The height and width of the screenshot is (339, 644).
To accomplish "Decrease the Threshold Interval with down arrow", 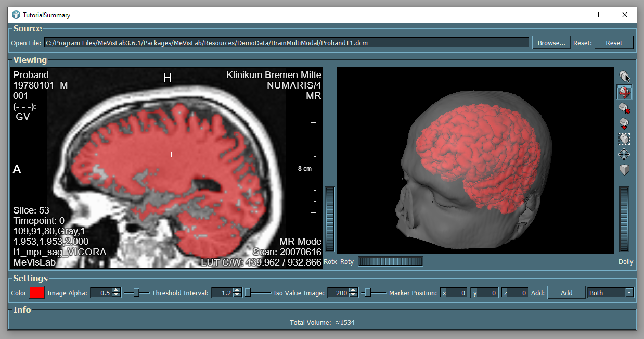I will 237,295.
